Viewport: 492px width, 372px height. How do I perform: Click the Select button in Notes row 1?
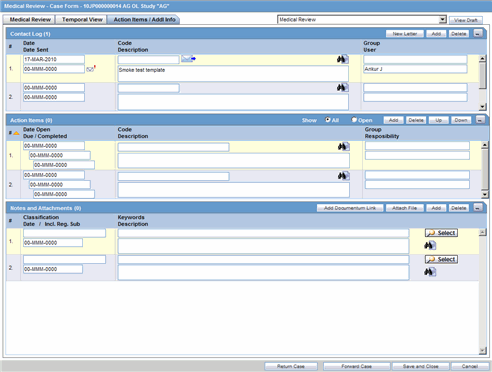(x=441, y=233)
